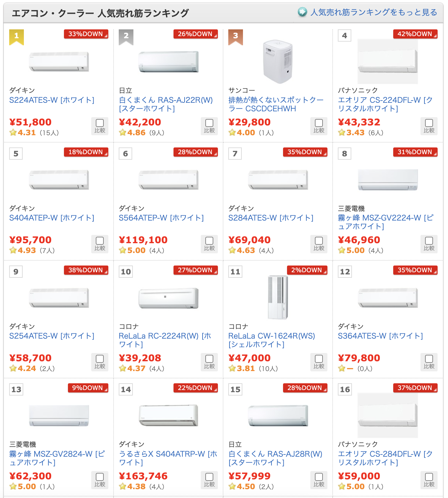Image resolution: width=448 pixels, height=498 pixels.
Task: Click the 42%DOWN badge on Panasonic CS-224DFL-W
Action: coord(415,34)
